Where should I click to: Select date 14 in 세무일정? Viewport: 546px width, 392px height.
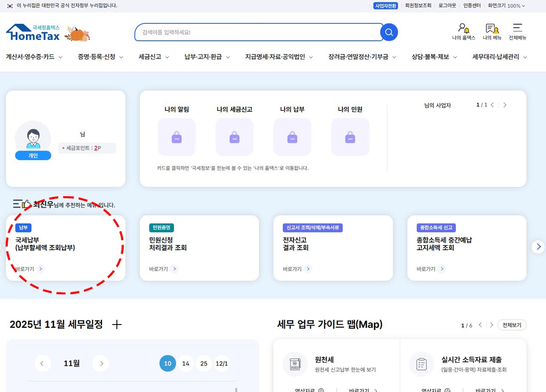click(x=186, y=364)
